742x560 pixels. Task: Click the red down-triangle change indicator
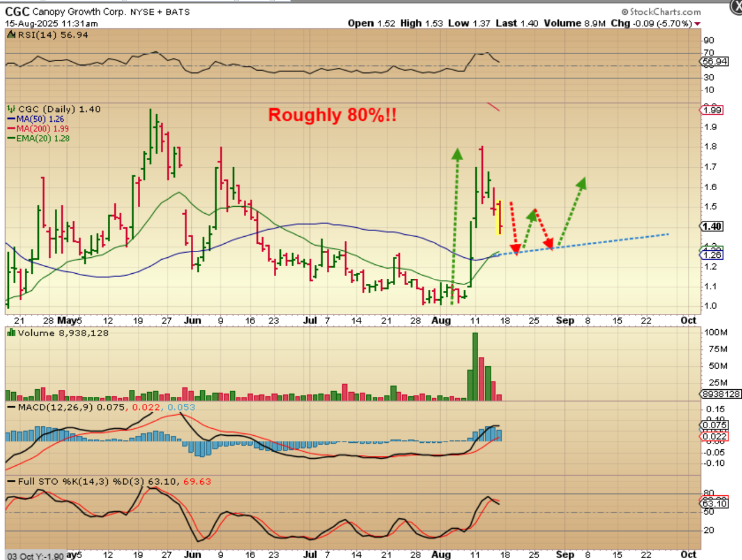pyautogui.click(x=698, y=24)
